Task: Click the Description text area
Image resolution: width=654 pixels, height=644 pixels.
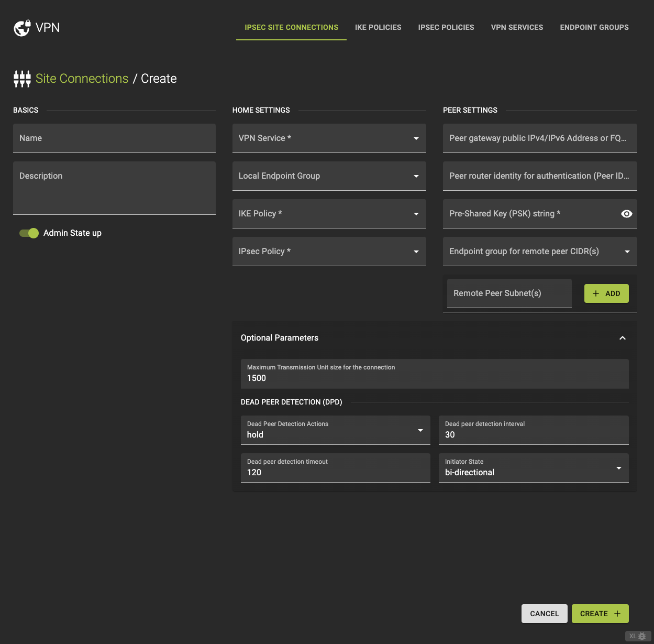Action: pyautogui.click(x=114, y=188)
